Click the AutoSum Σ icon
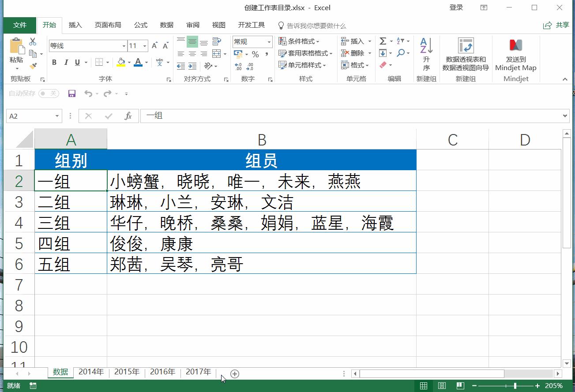 (x=382, y=41)
